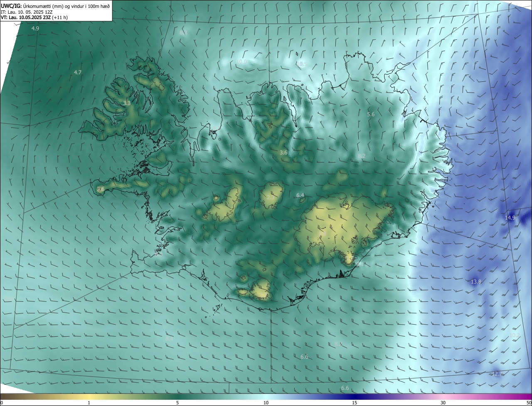Click the 4.7 precipitation value label
Viewport: 532px width, 406px height.
coord(78,72)
